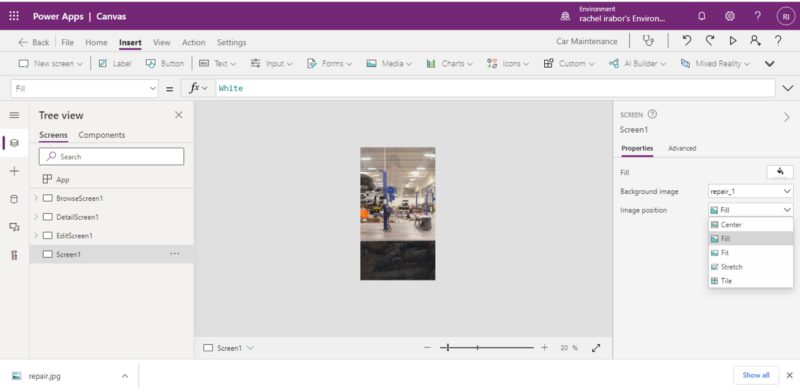Open the Text dropdown
This screenshot has height=392, width=800.
point(218,64)
